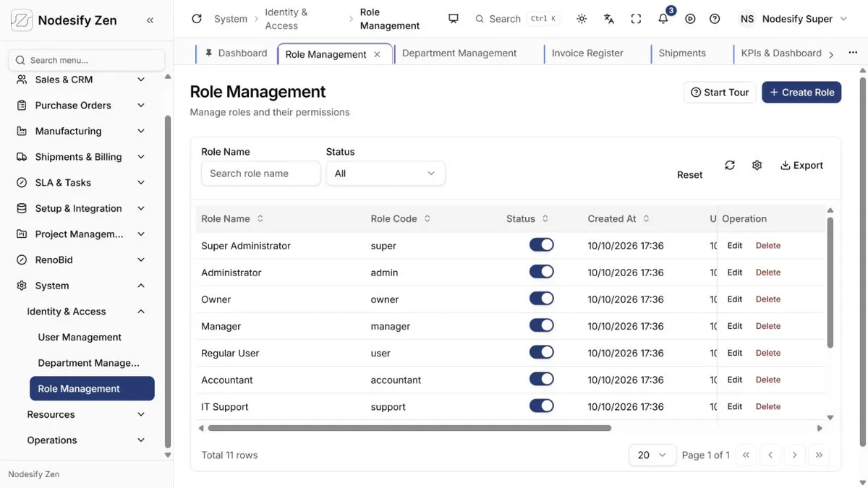
Task: Click the vertical table scrollbar
Action: pyautogui.click(x=830, y=283)
